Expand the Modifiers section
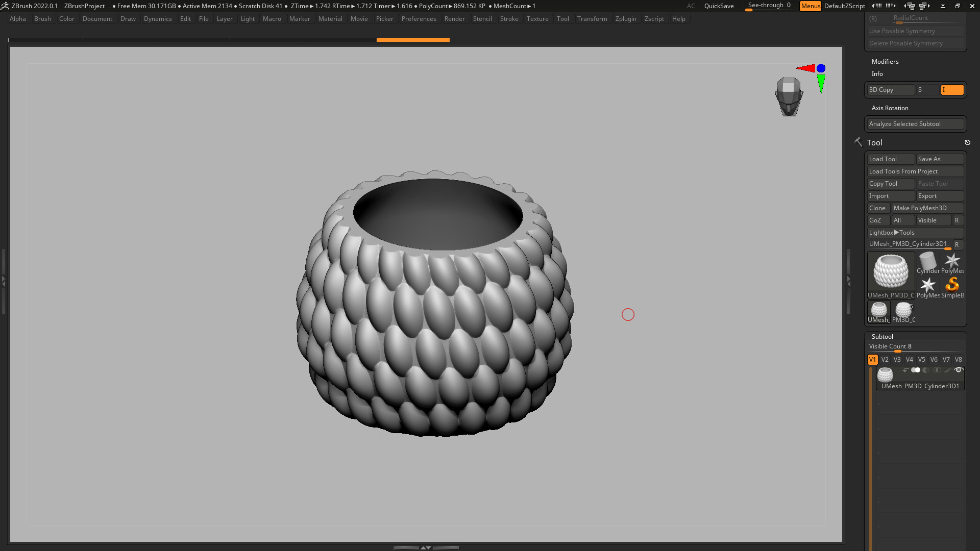The height and width of the screenshot is (551, 980). click(x=885, y=62)
